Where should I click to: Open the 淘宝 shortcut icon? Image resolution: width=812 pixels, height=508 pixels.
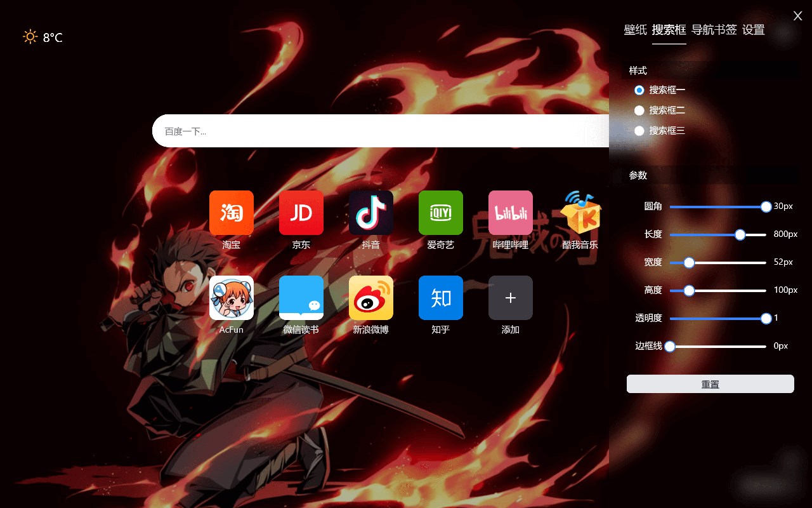click(232, 213)
